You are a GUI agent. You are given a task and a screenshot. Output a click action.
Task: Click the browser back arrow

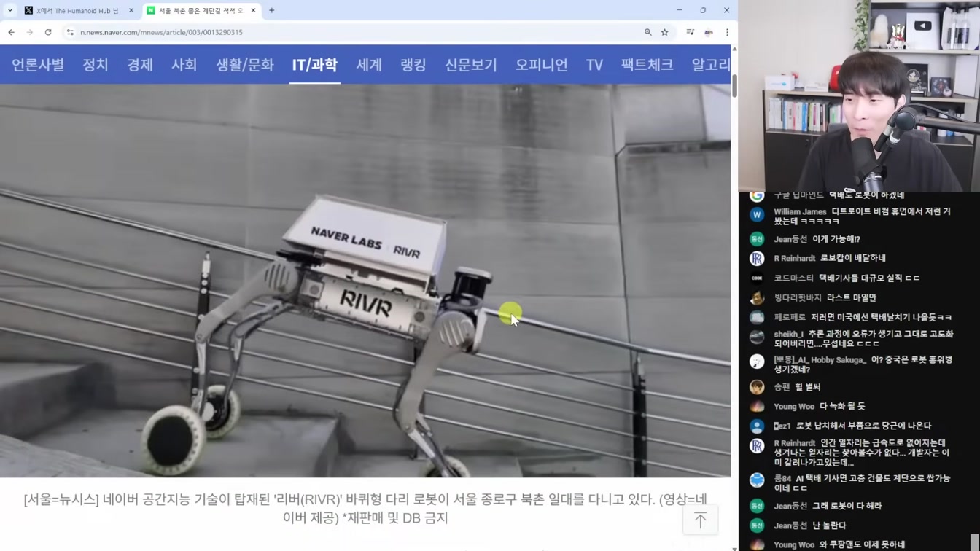click(x=12, y=32)
